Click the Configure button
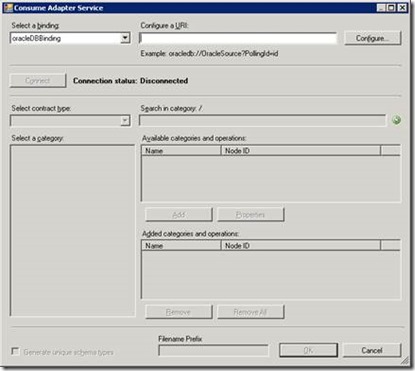This screenshot has width=415, height=371. click(372, 38)
